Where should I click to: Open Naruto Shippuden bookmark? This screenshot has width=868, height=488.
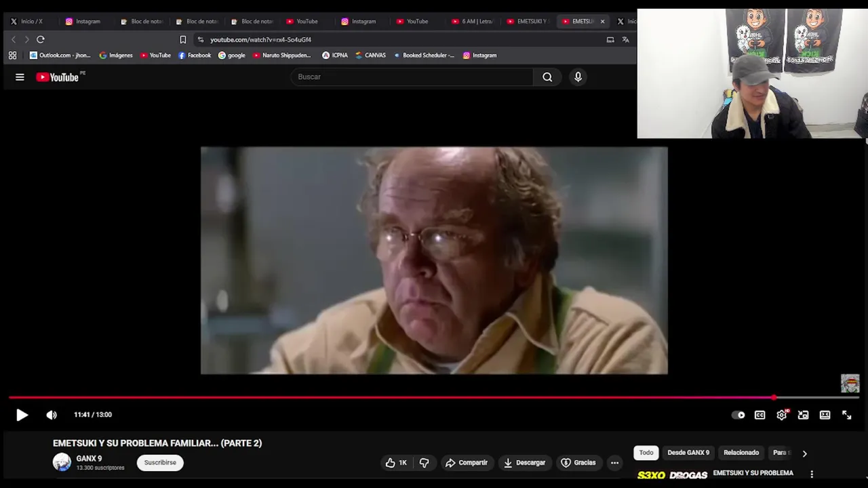(282, 56)
